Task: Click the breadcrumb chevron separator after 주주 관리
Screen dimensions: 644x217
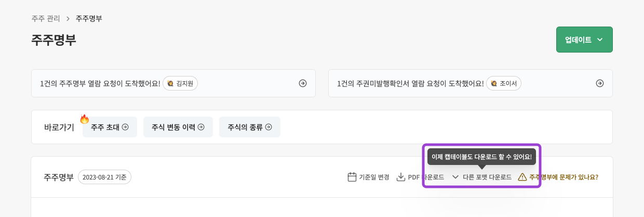Action: 68,19
